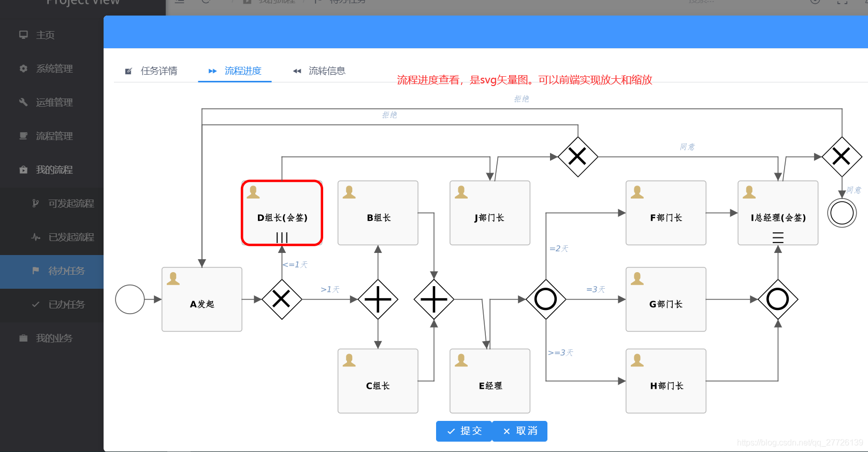Select the highlighted D组长(会签) node

point(282,213)
